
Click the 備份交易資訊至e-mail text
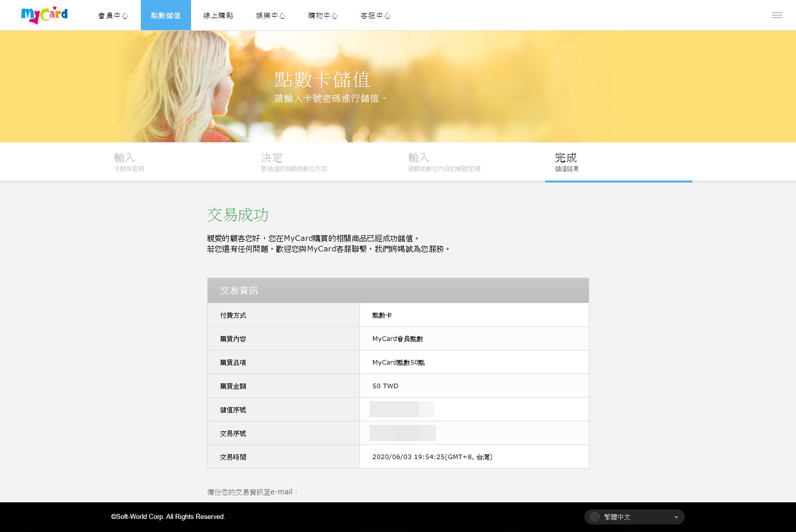pos(253,492)
